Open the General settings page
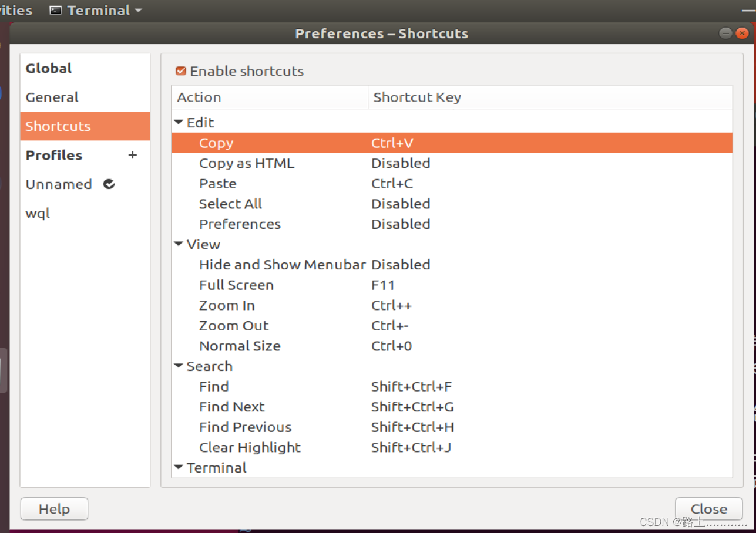 [x=85, y=97]
